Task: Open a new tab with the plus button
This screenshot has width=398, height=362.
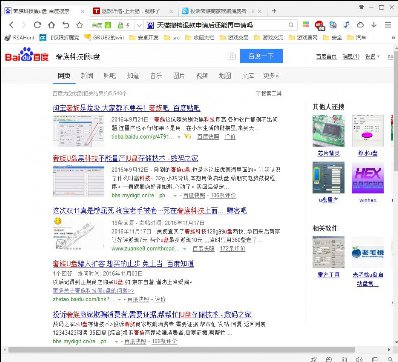Action: pyautogui.click(x=274, y=11)
